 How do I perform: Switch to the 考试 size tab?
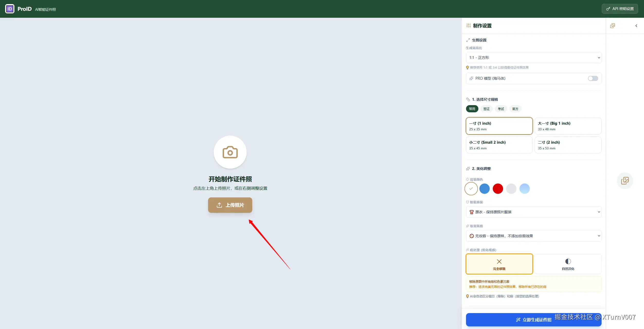coord(501,109)
